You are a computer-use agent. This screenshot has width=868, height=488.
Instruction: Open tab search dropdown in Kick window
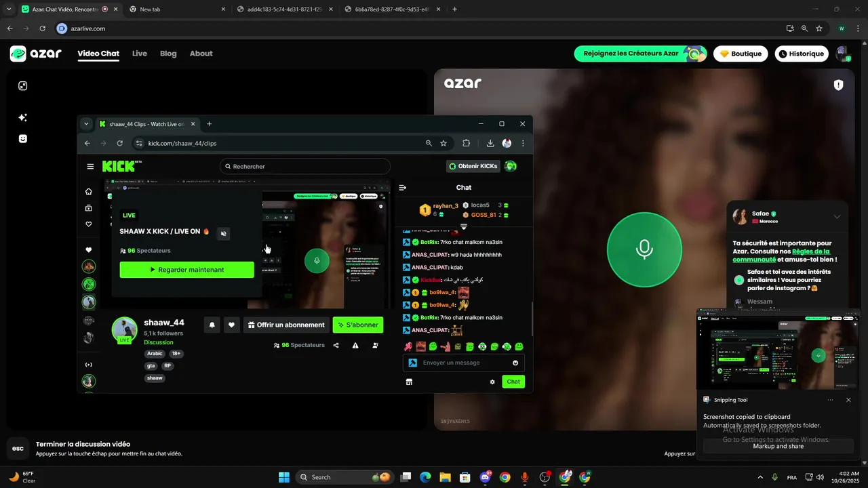pyautogui.click(x=86, y=124)
